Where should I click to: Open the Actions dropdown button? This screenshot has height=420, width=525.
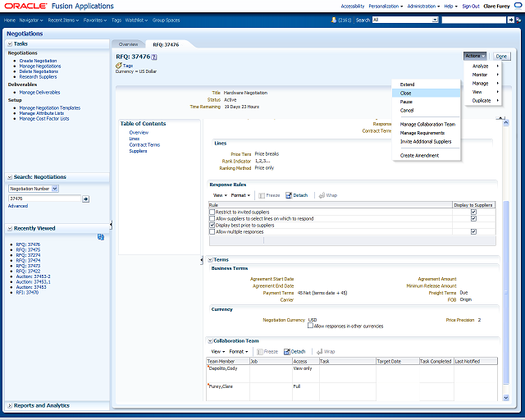click(x=475, y=56)
